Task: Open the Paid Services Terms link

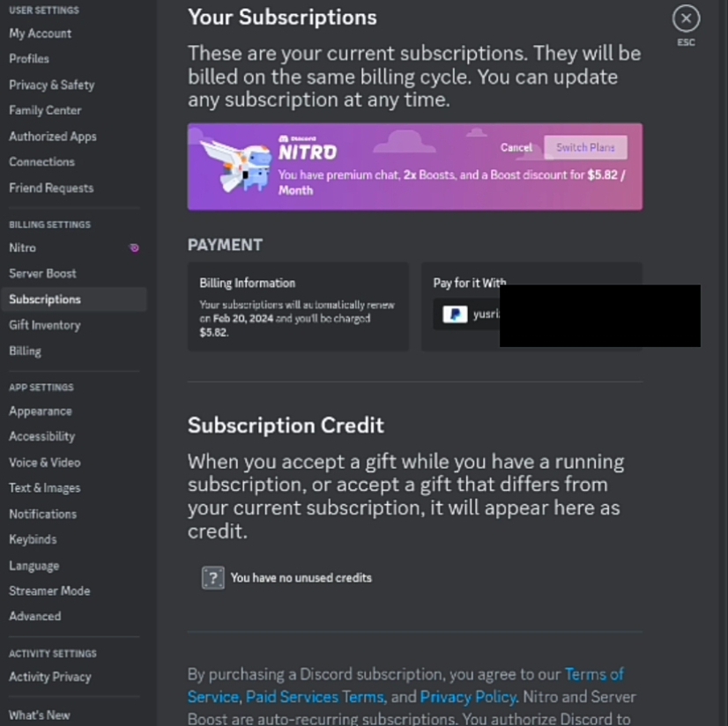Action: point(316,697)
